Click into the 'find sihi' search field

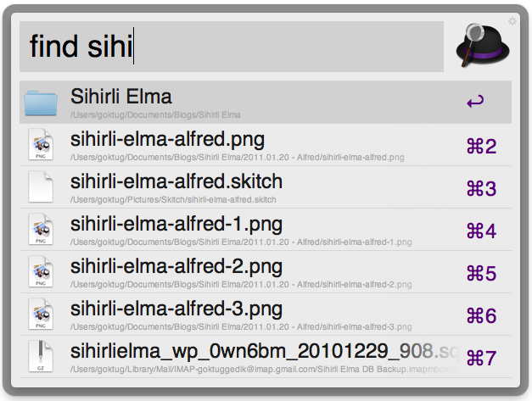point(231,47)
